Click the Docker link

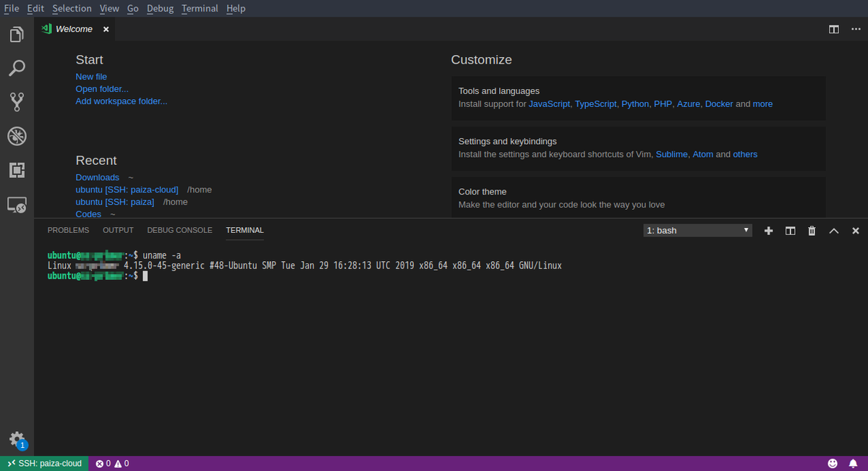pos(719,104)
